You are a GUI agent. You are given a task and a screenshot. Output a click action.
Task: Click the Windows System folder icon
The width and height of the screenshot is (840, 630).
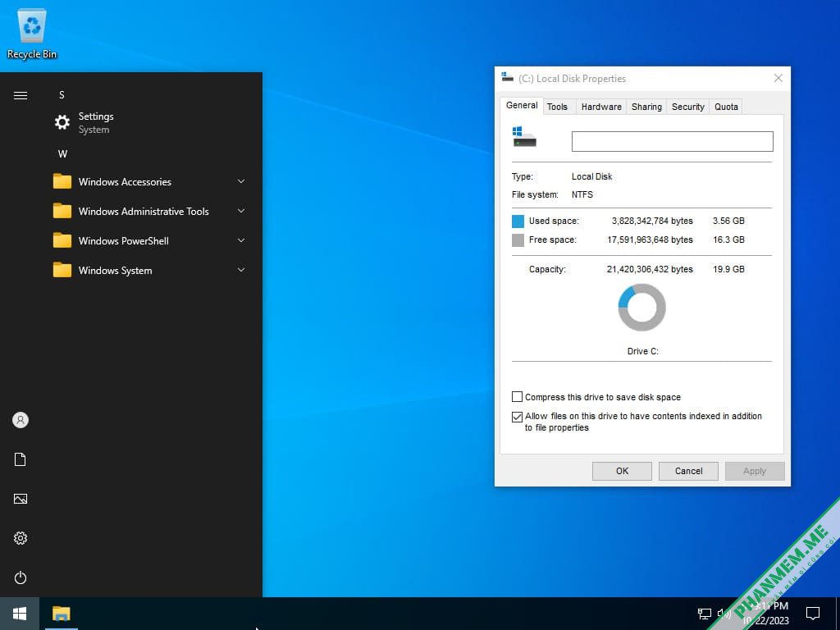[x=62, y=270]
